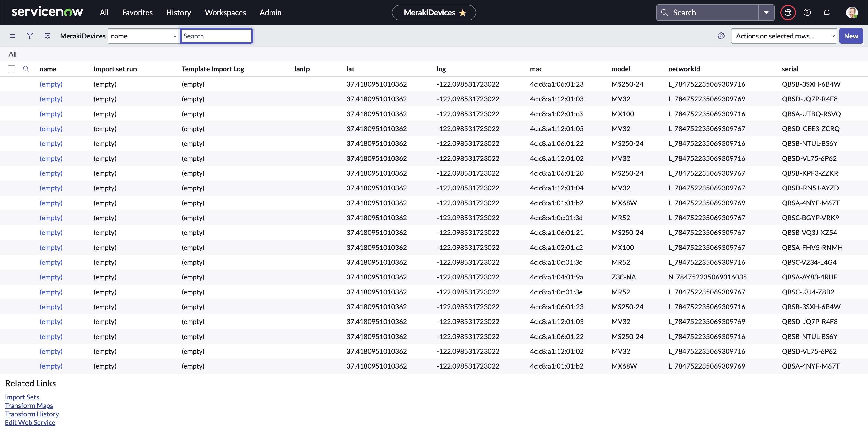Open the chat/personalize list icon

(x=47, y=36)
